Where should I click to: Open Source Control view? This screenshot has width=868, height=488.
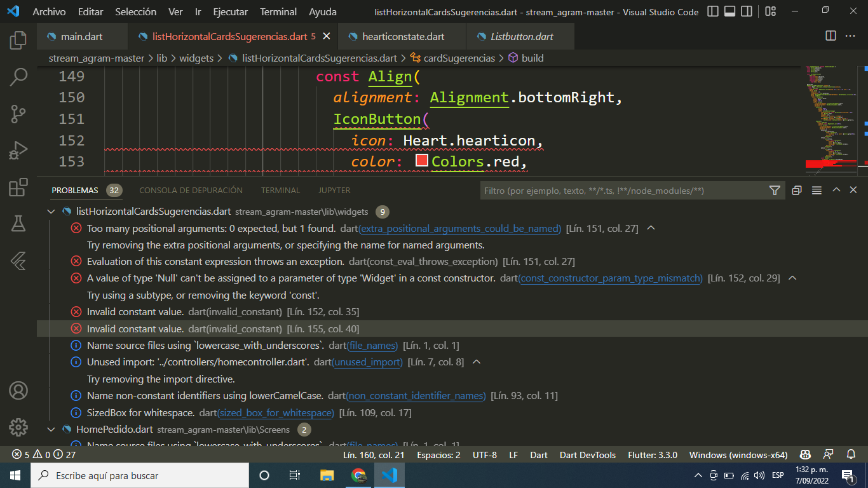coord(18,114)
